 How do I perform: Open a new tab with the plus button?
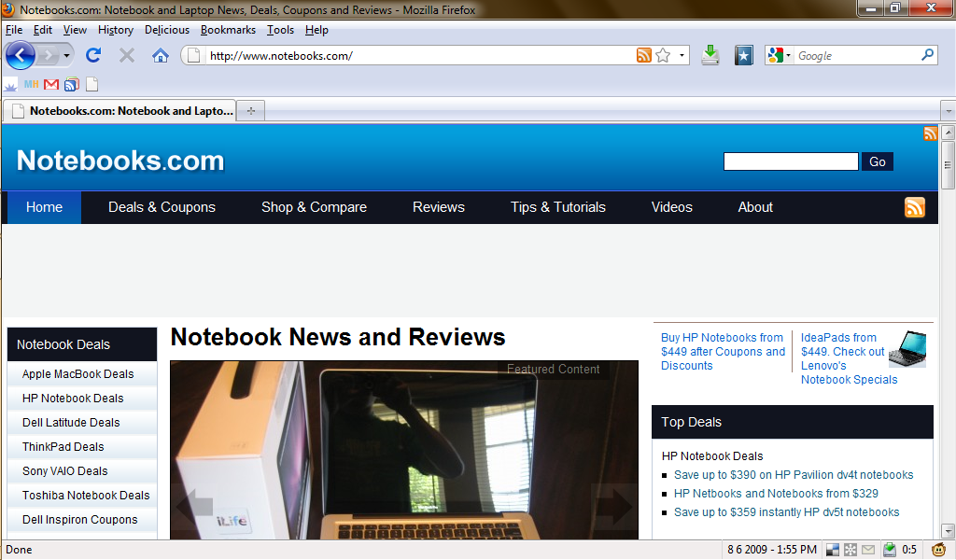click(x=250, y=111)
